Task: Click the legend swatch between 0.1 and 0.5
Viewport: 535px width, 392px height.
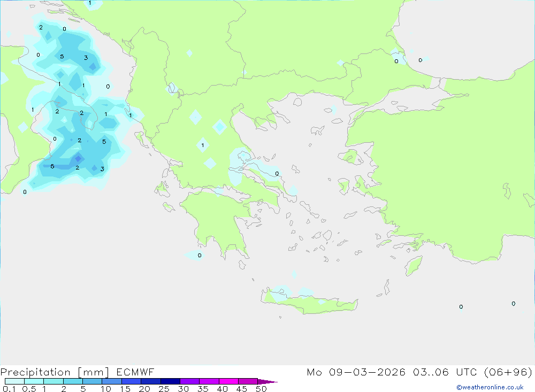Action: point(14,381)
